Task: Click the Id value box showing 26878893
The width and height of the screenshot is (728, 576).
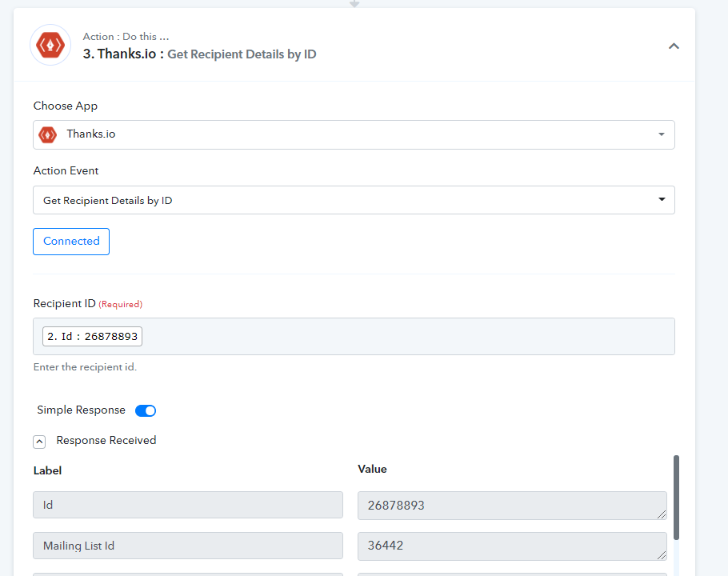Action: [512, 506]
